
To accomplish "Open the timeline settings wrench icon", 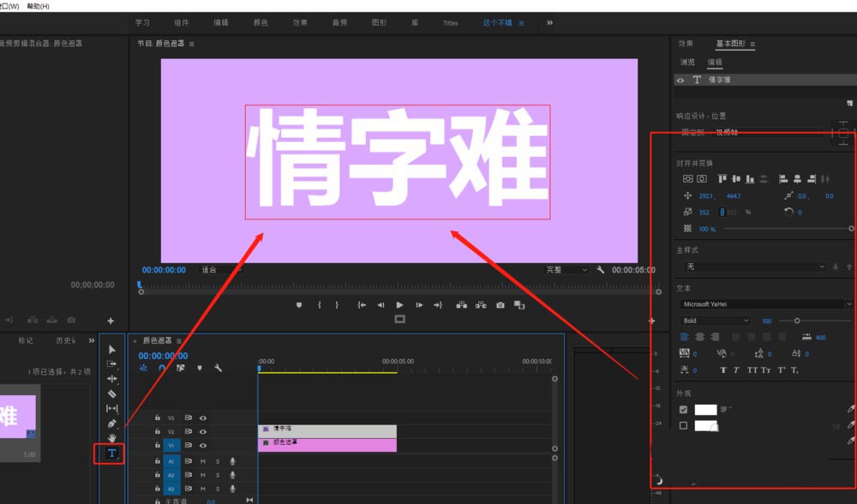I will tap(218, 368).
